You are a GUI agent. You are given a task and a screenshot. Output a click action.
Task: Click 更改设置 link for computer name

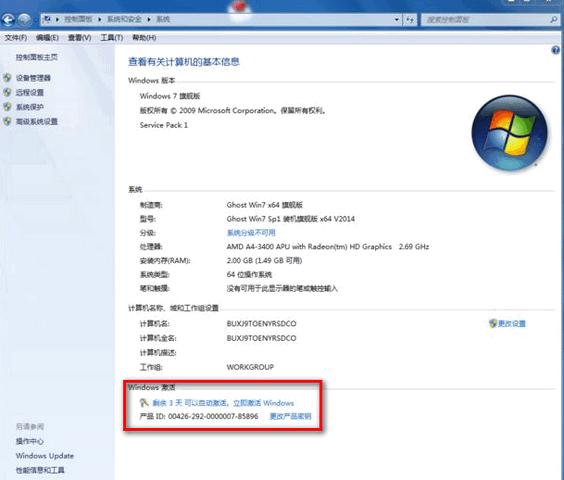coord(511,323)
